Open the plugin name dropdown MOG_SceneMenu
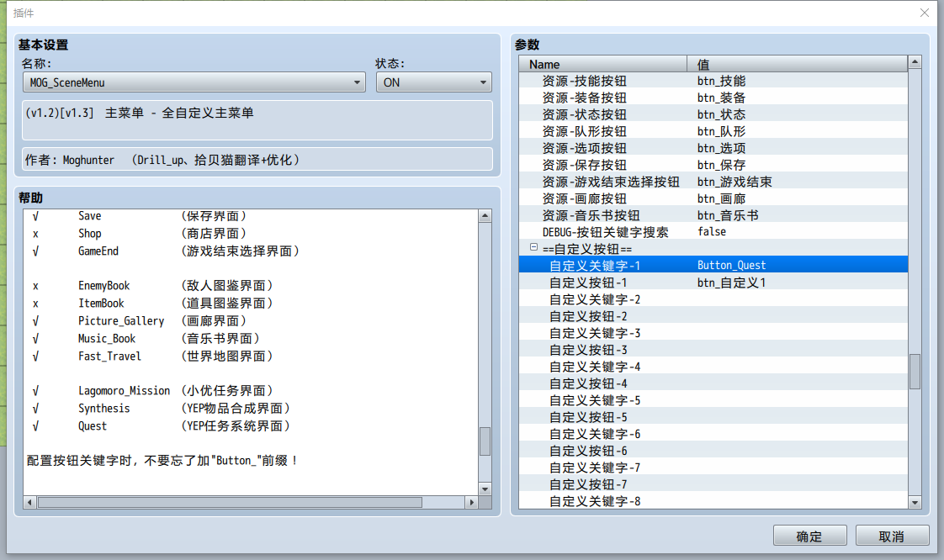Image resolution: width=944 pixels, height=560 pixels. (194, 82)
